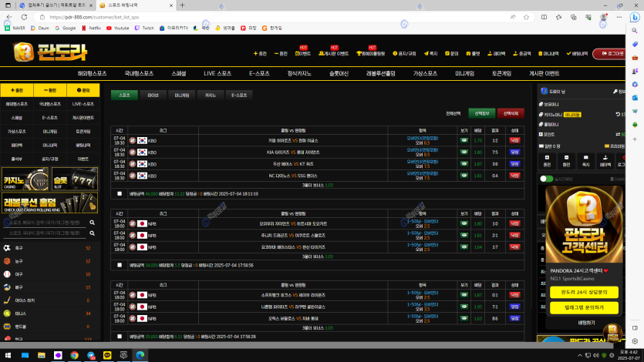Open the LIVE 스포츠 main menu item
Viewport: 644px width, 362px height.
[217, 73]
